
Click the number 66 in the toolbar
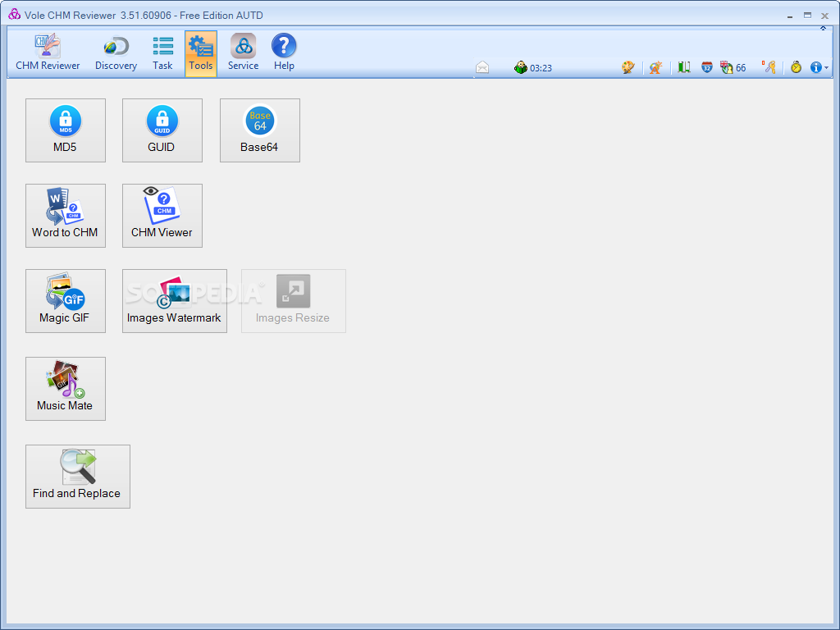(741, 68)
